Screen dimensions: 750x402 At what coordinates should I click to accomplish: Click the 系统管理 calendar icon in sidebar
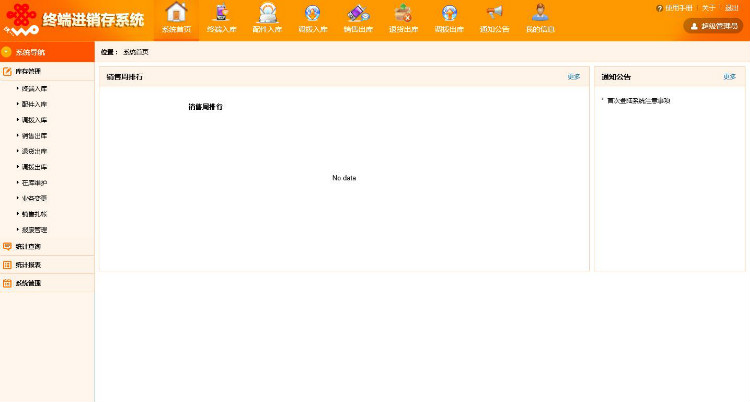point(7,283)
